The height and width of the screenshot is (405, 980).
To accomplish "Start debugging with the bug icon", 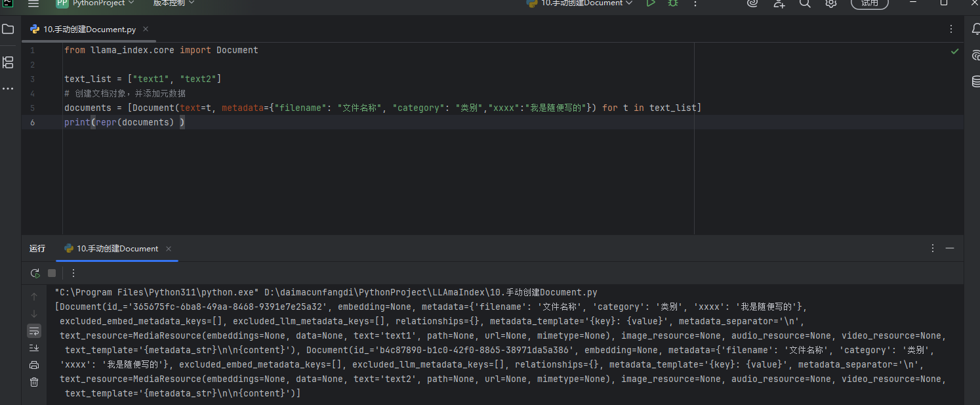I will pos(673,3).
